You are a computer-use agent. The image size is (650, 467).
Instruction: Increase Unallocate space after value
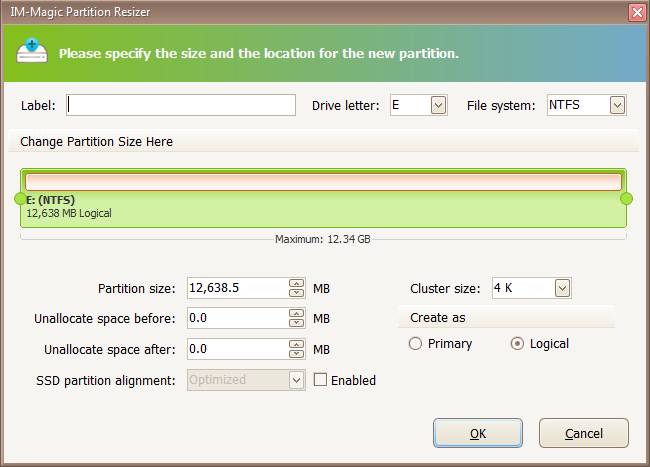pos(296,344)
